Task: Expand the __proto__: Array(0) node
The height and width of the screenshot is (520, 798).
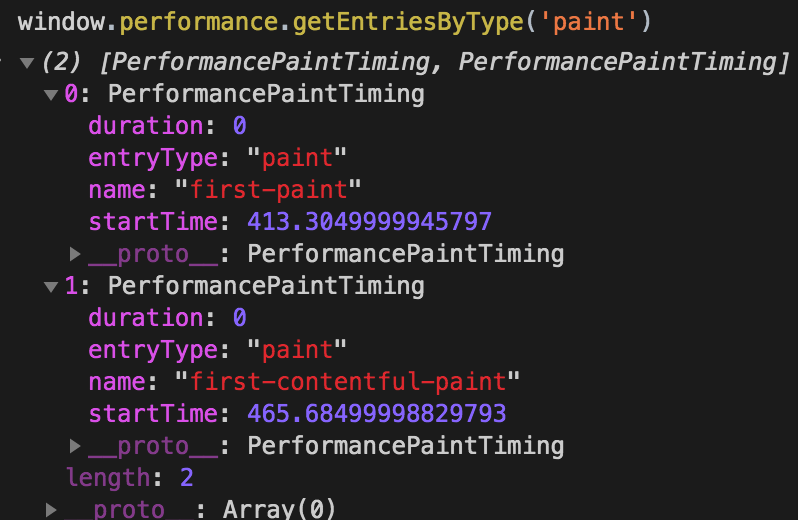Action: tap(51, 510)
